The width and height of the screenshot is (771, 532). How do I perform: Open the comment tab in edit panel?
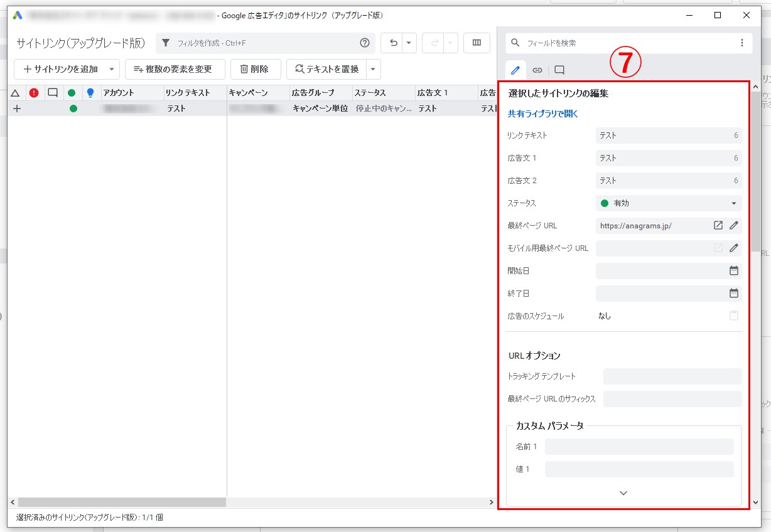coord(559,70)
